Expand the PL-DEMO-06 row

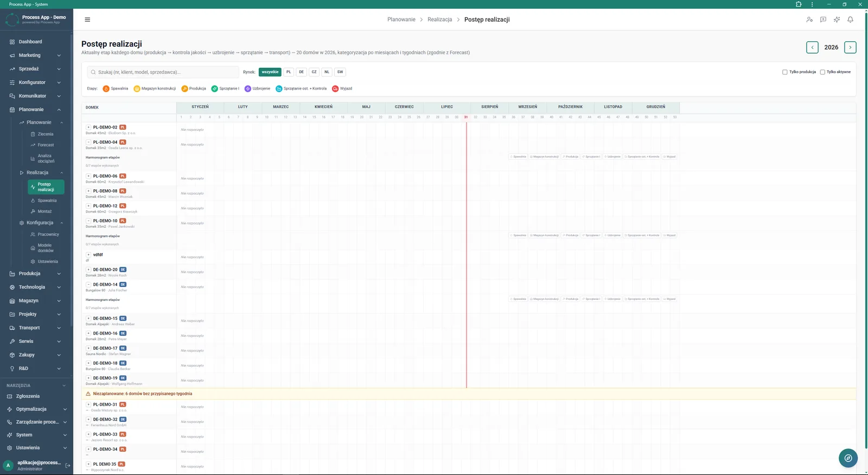[88, 176]
